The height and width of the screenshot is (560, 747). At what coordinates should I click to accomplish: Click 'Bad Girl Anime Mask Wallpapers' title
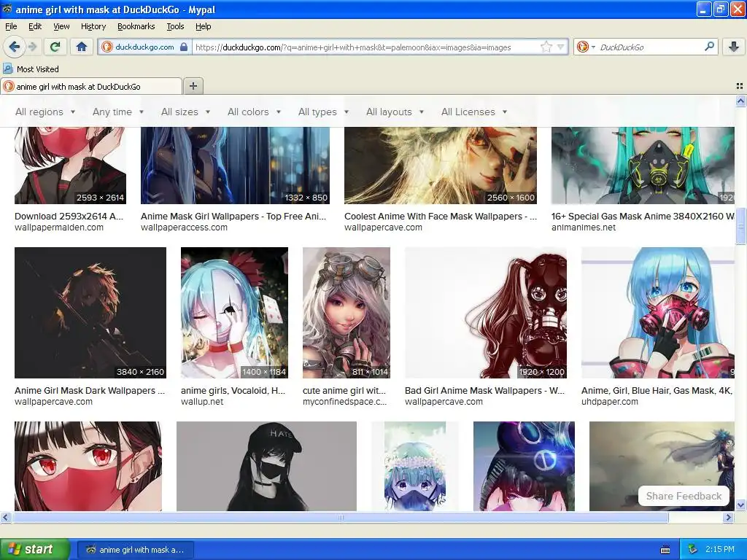coord(484,391)
